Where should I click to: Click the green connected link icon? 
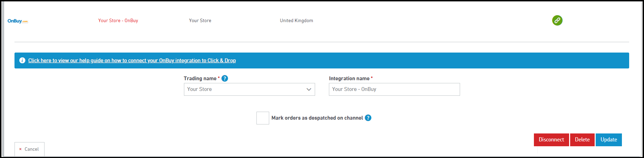[557, 20]
